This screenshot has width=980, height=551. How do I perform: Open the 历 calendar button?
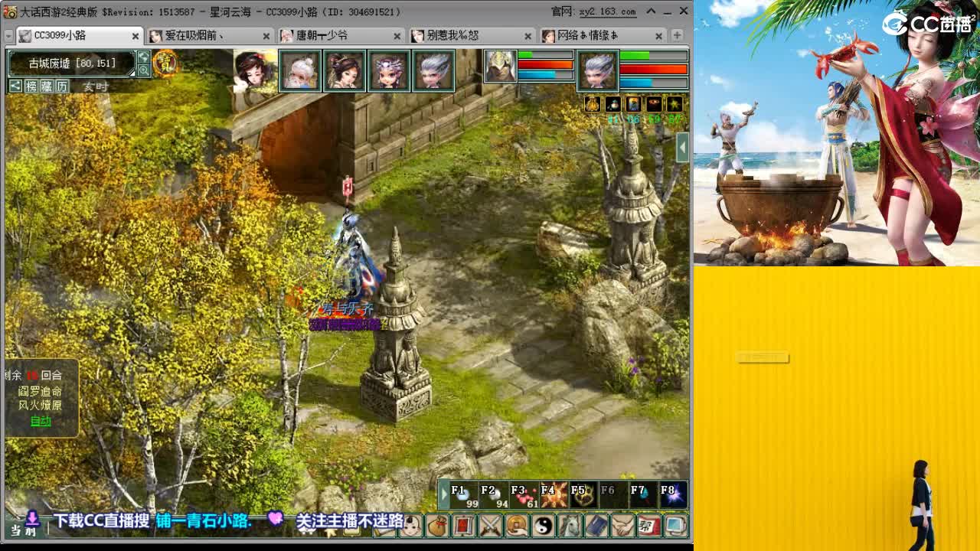pyautogui.click(x=62, y=86)
